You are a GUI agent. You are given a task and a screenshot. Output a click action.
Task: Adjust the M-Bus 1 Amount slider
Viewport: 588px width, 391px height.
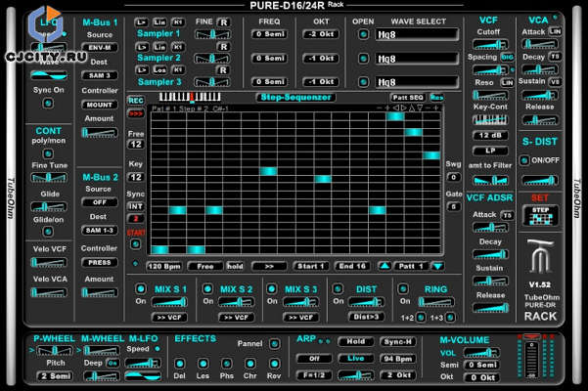pyautogui.click(x=100, y=133)
